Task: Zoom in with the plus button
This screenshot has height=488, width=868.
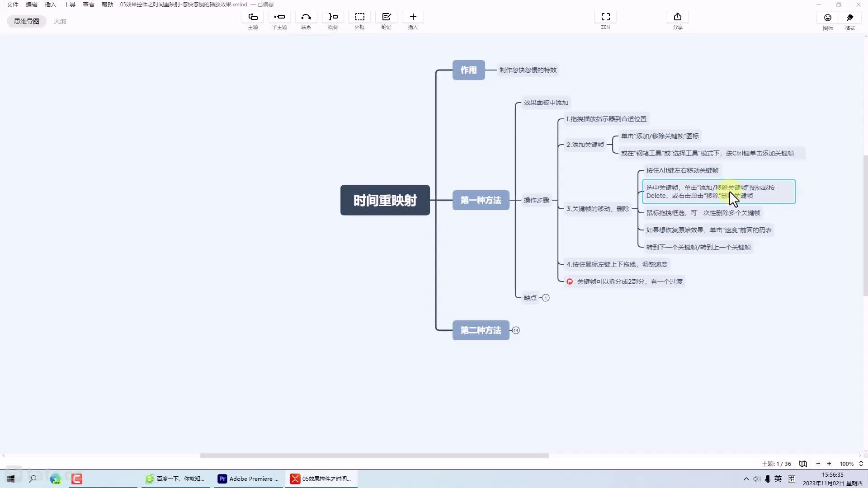Action: (x=829, y=464)
